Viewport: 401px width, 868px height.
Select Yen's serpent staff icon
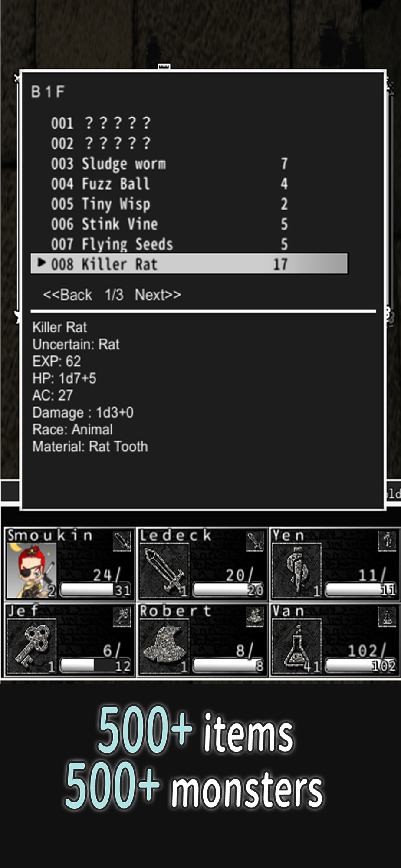click(x=297, y=570)
